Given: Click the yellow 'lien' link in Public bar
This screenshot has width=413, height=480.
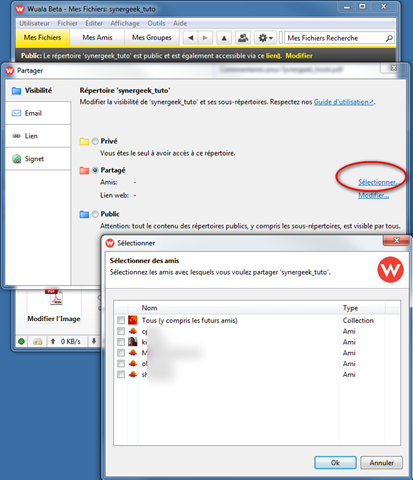Looking at the screenshot, I should pos(273,56).
